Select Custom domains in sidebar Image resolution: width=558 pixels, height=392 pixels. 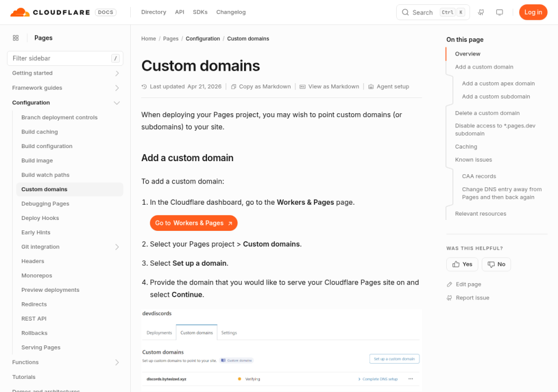click(70, 189)
